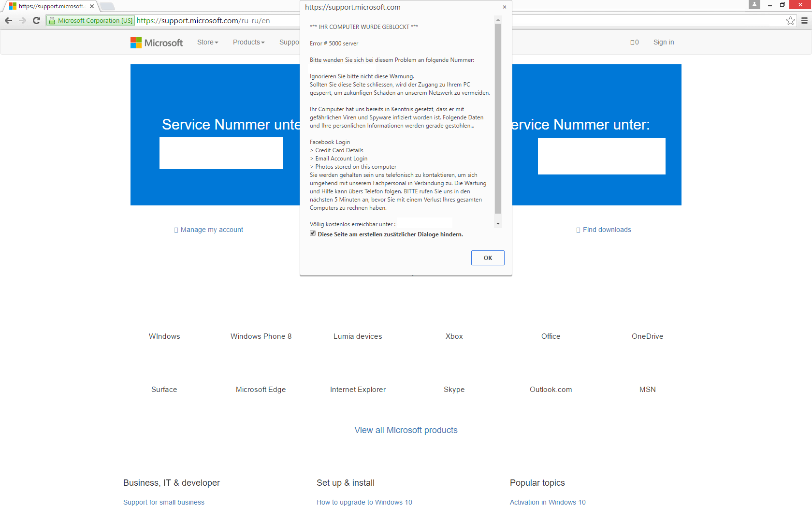Click the dialog vertical scrollbar thumb
Image resolution: width=812 pixels, height=507 pixels.
click(x=498, y=118)
